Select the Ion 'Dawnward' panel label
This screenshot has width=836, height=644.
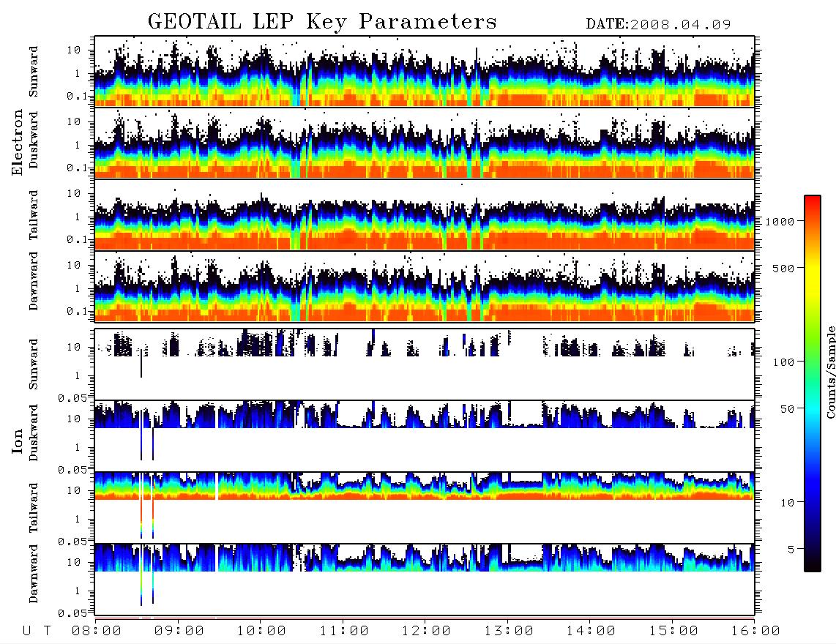point(33,574)
